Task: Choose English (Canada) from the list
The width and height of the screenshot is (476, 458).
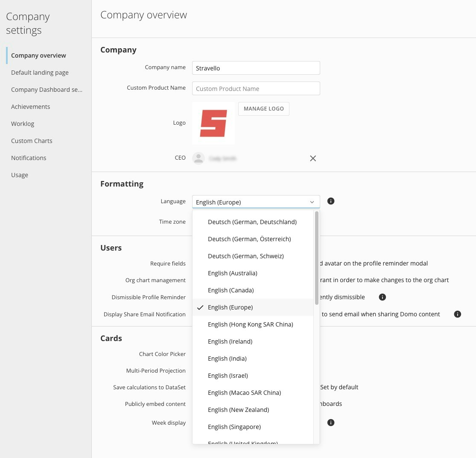Action: [x=253, y=290]
